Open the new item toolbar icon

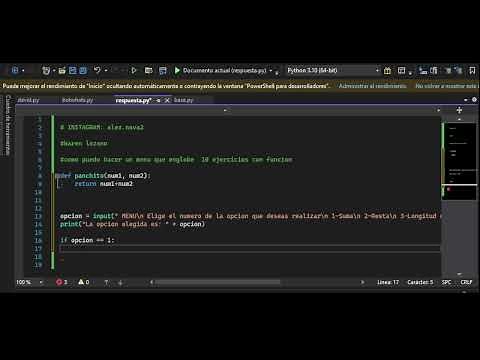pos(46,70)
